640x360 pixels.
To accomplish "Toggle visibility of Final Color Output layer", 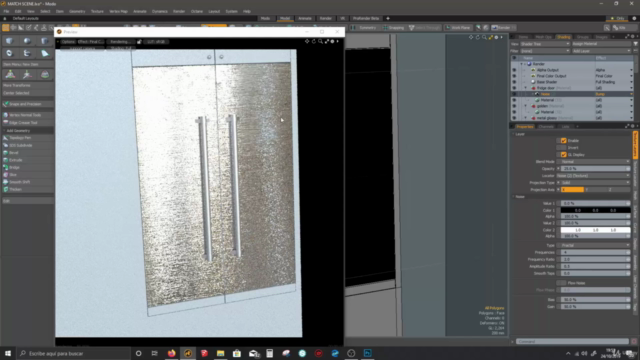I will 514,76.
